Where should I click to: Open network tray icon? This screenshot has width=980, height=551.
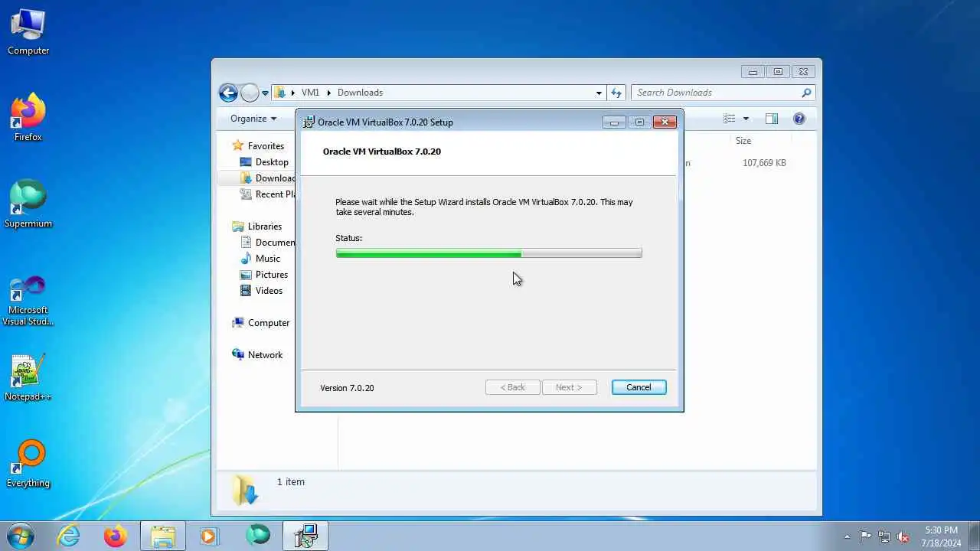(x=884, y=536)
